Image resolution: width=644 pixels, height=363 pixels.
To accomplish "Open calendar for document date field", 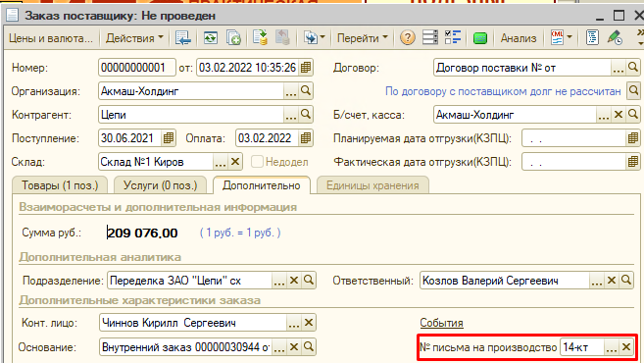I will 306,68.
